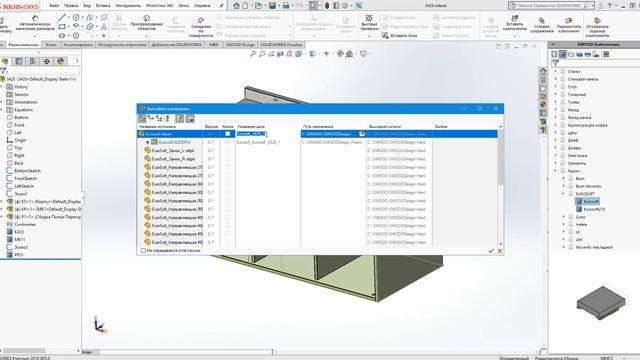Image resolution: width=640 pixels, height=360 pixels.
Task: Open the PropertyManager tab icon
Action: pyautogui.click(x=19, y=61)
